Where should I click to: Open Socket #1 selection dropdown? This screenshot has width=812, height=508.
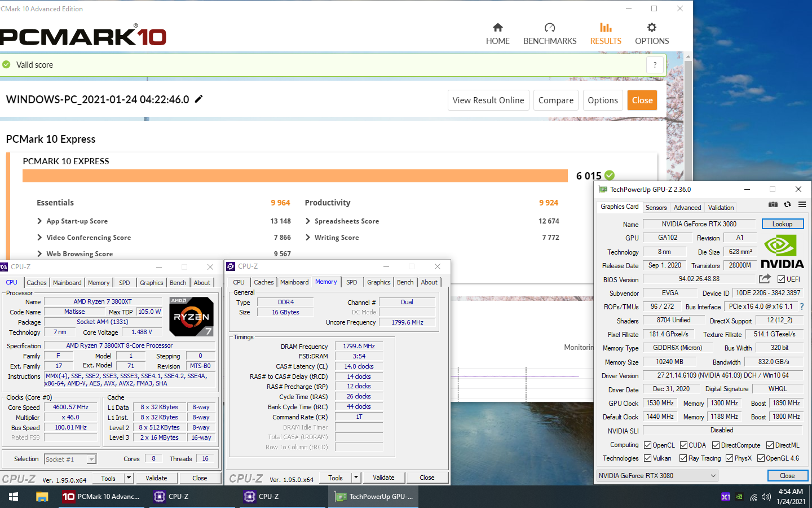pos(70,459)
